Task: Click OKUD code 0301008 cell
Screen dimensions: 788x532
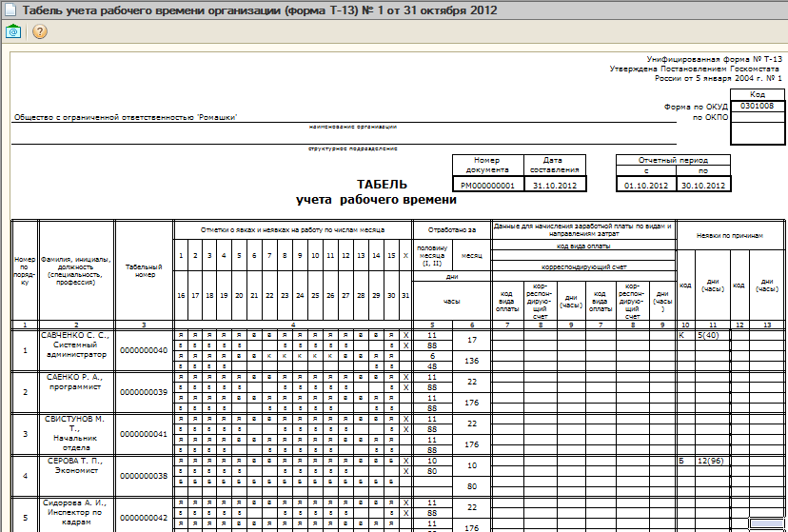Action: [x=758, y=106]
